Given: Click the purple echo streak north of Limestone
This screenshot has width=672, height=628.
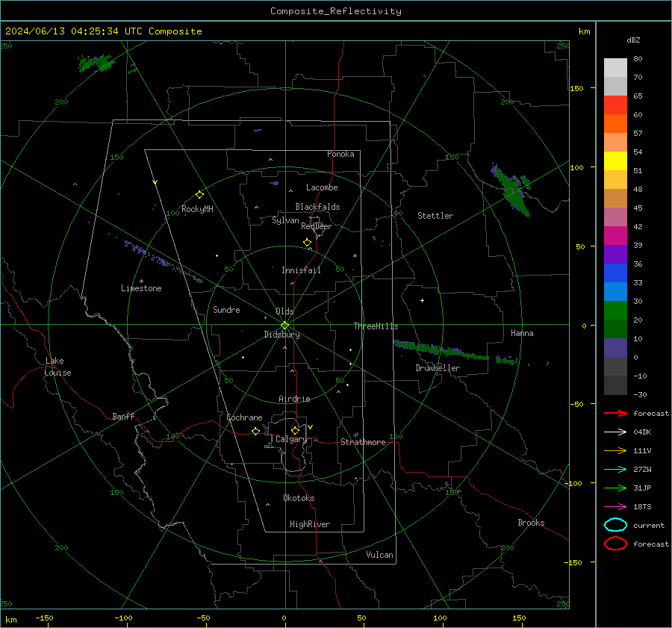Looking at the screenshot, I should [x=163, y=260].
